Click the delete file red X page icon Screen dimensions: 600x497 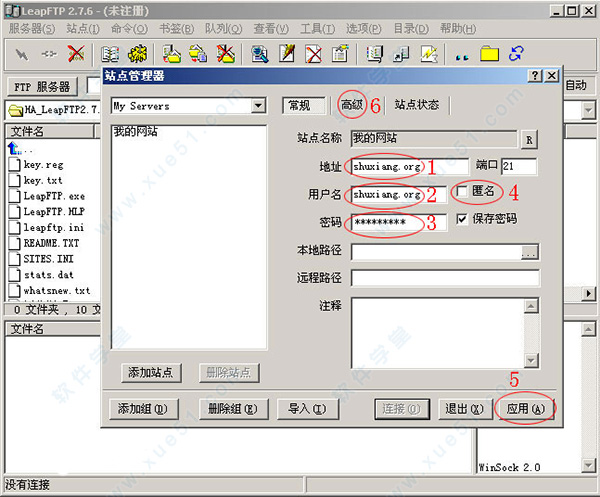click(x=313, y=54)
